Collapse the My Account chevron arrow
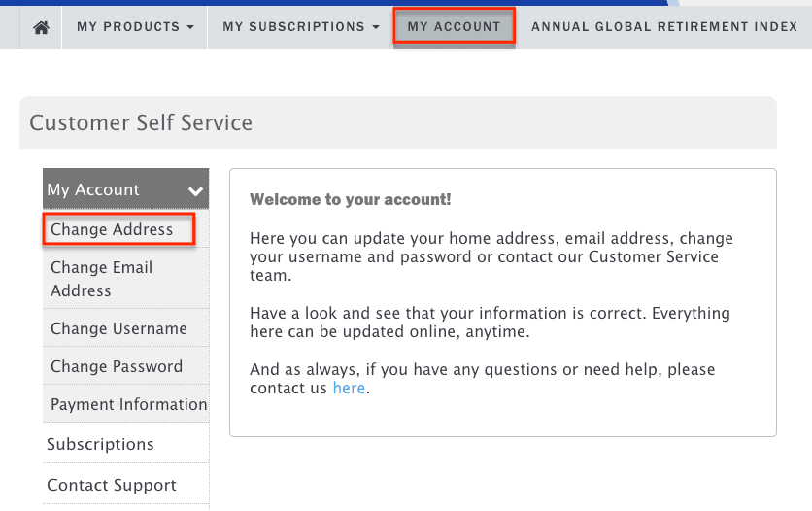 pyautogui.click(x=195, y=191)
